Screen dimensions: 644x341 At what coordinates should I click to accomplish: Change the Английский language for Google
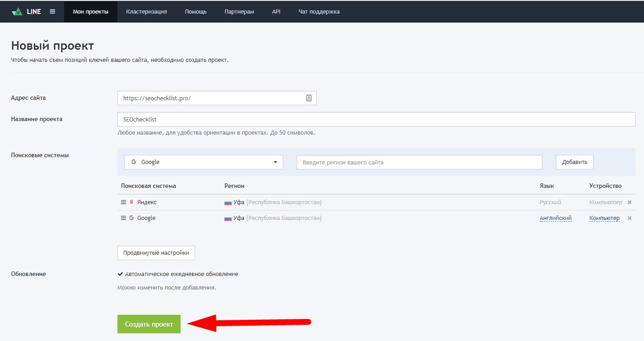coord(555,218)
